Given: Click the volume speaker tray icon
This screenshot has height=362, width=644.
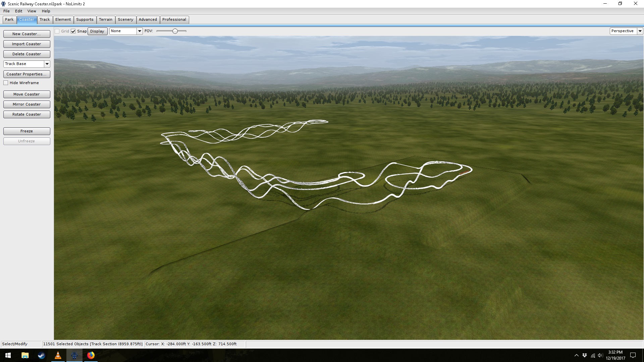Looking at the screenshot, I should tap(600, 355).
